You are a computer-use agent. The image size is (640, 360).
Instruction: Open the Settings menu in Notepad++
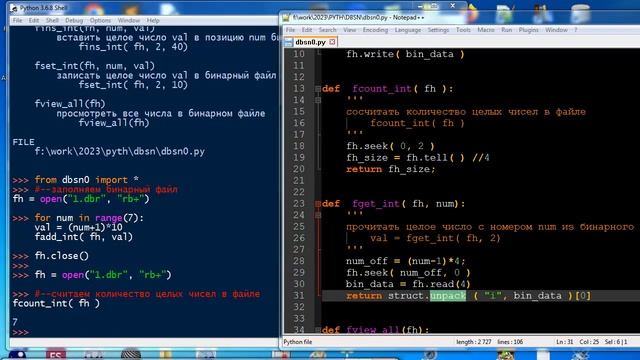pyautogui.click(x=438, y=30)
